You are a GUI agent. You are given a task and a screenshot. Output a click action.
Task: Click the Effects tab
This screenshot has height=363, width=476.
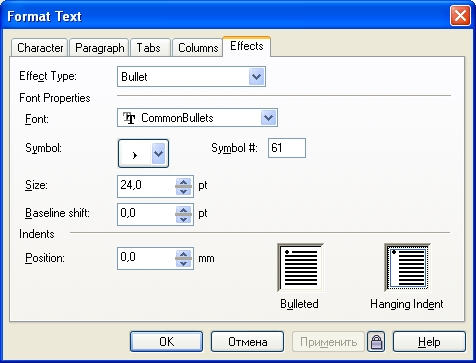(x=247, y=46)
